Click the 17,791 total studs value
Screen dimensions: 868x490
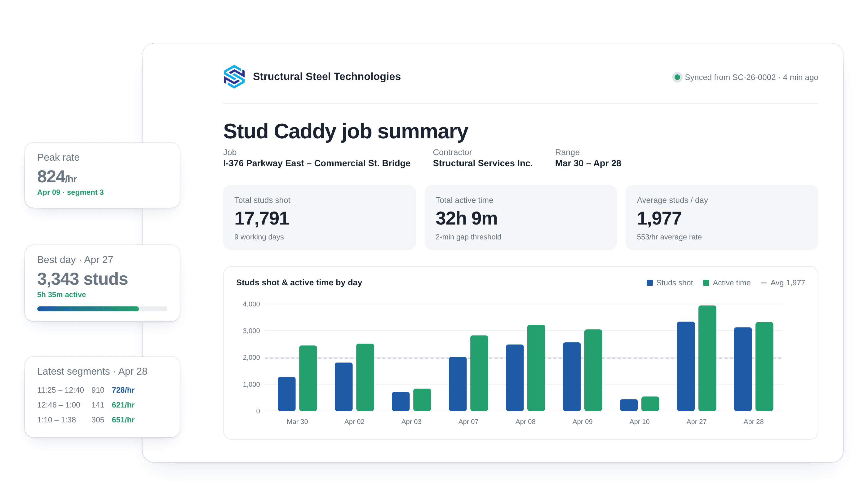[262, 218]
